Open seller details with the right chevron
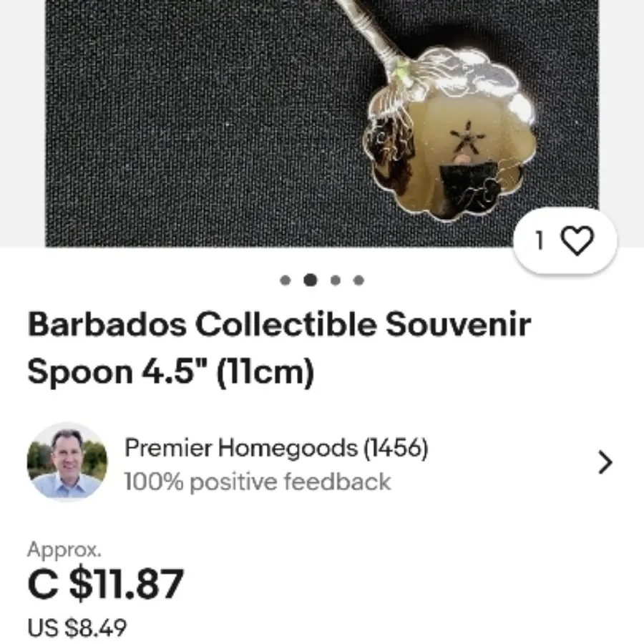 point(605,463)
